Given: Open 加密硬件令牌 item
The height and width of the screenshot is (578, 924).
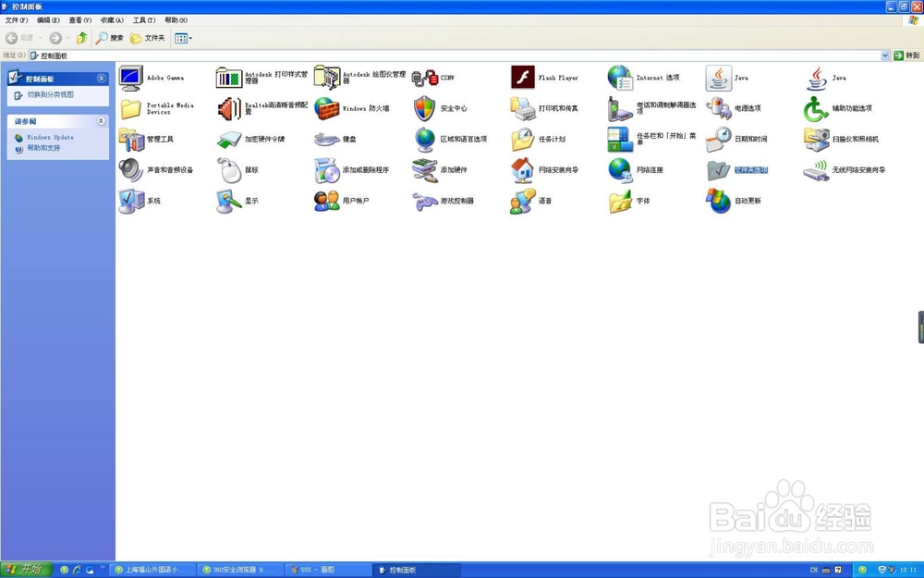Looking at the screenshot, I should pos(250,140).
